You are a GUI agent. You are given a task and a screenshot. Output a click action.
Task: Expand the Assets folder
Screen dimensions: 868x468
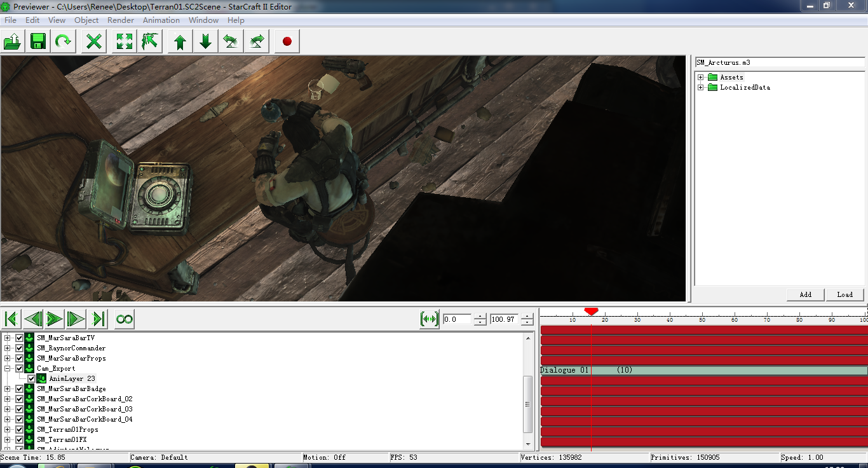[x=701, y=78]
